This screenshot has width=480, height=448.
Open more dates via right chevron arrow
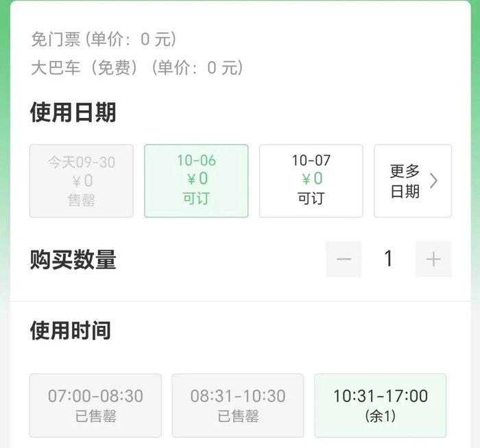(433, 180)
